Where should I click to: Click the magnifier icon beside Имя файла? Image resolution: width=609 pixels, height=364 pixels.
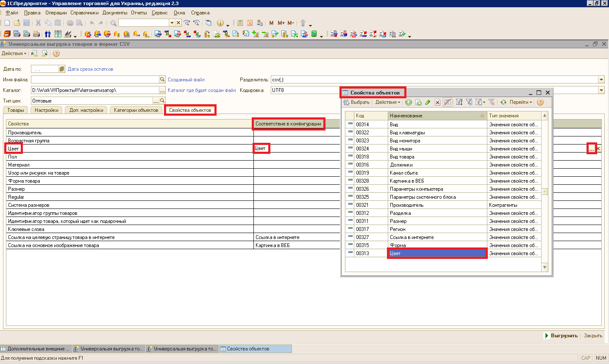click(162, 80)
